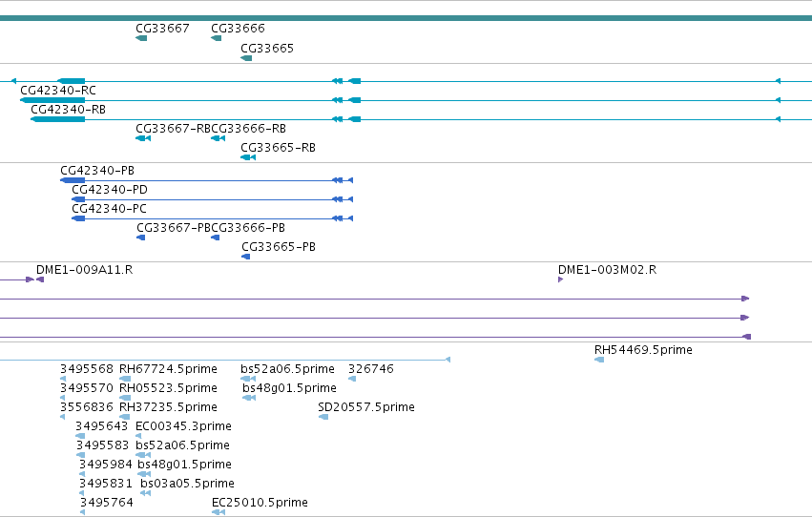Screen dimensions: 812x517
Task: Click the CG33666-RB transcript label
Action: (249, 129)
